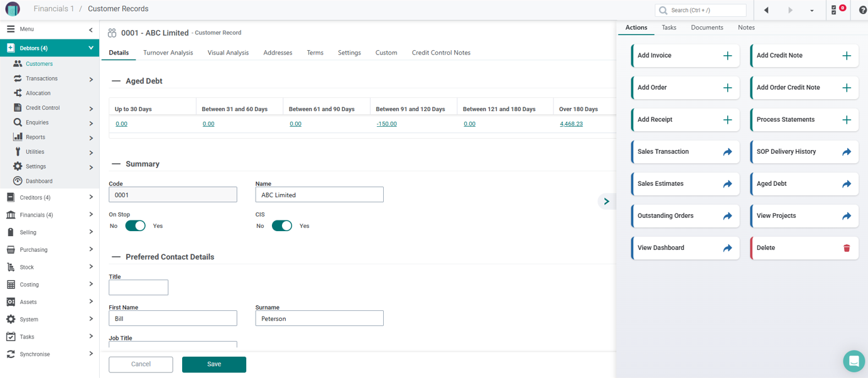Click the Save button

pyautogui.click(x=214, y=364)
